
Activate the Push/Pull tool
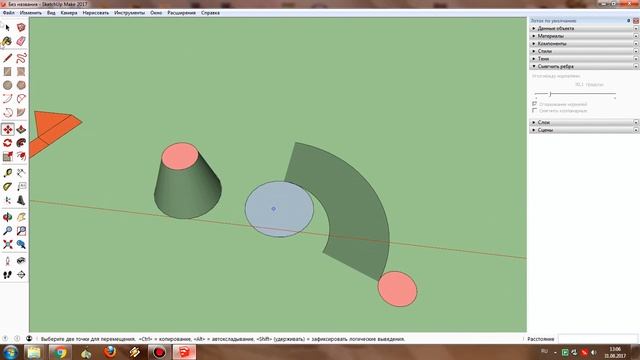pos(21,129)
